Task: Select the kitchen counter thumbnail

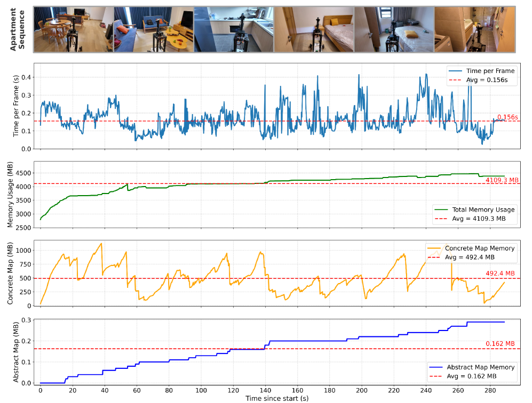Action: [x=234, y=29]
